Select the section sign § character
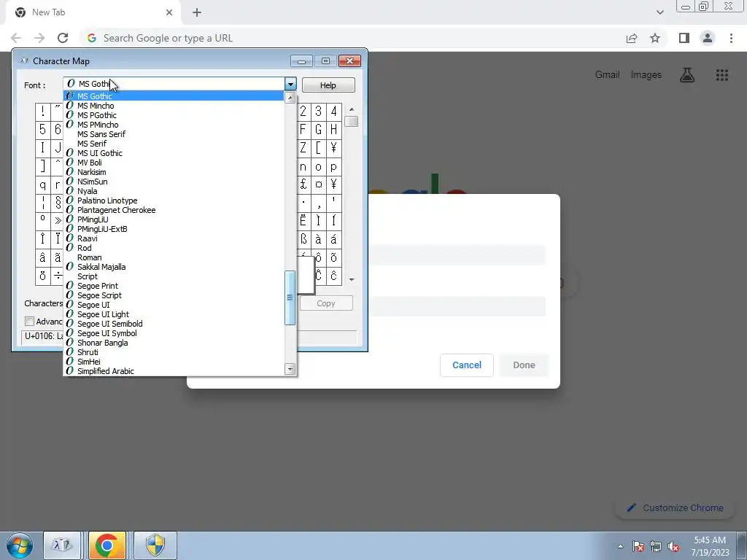This screenshot has width=747, height=560. pos(58,203)
